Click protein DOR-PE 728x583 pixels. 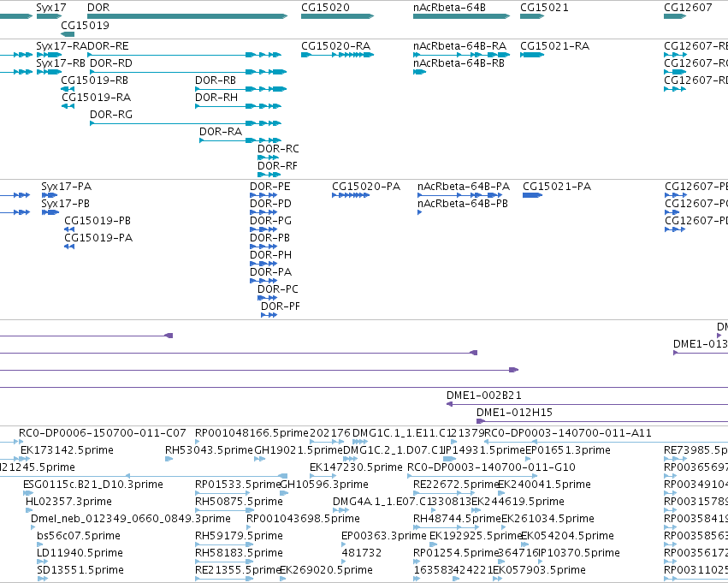(x=263, y=195)
